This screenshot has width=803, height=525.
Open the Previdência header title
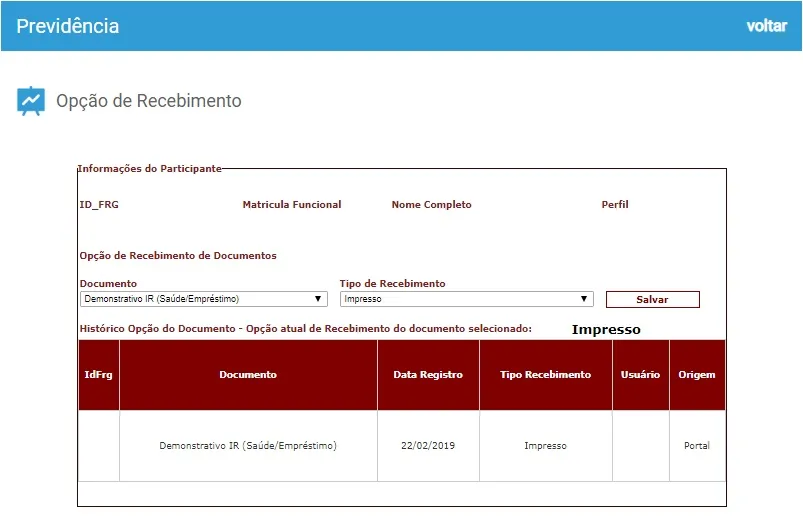(x=68, y=26)
